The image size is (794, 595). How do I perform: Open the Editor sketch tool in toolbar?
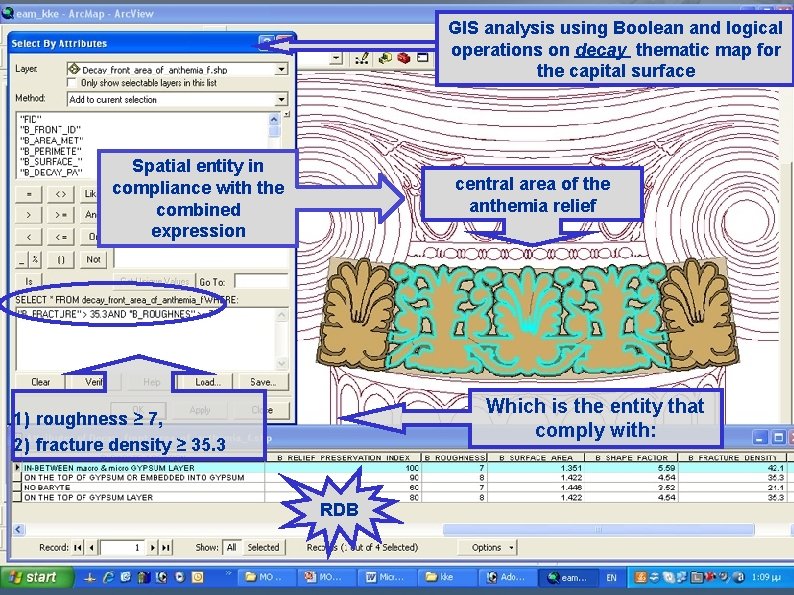362,59
